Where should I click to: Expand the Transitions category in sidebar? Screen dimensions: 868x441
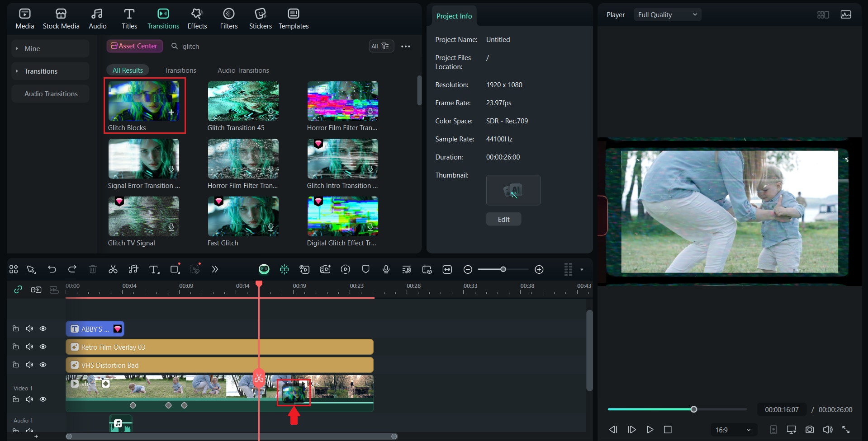coord(50,71)
